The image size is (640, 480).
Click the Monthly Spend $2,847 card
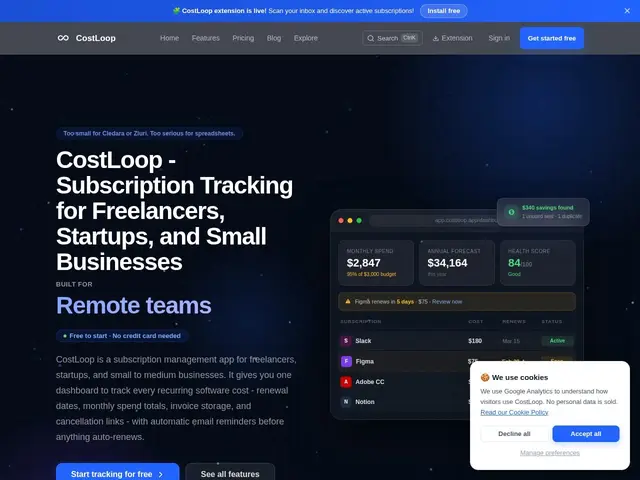pos(376,262)
